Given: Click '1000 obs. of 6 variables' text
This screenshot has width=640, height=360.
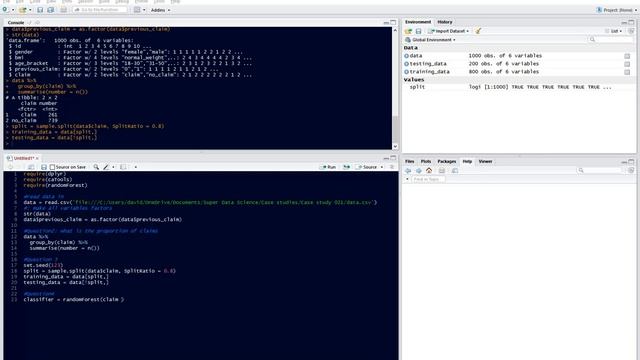Looking at the screenshot, I should click(x=505, y=56).
